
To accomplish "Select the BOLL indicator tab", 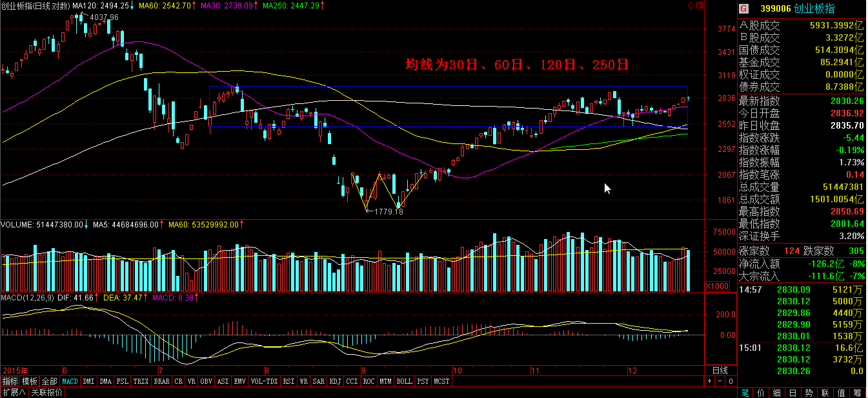I will coord(404,381).
